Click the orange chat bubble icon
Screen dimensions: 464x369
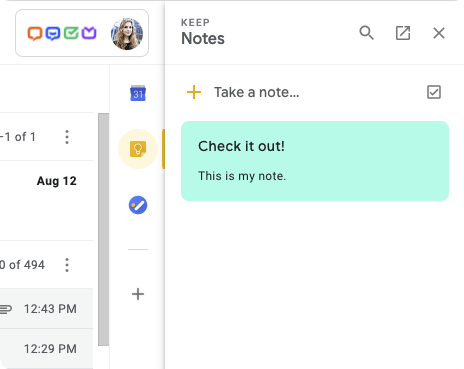[35, 33]
